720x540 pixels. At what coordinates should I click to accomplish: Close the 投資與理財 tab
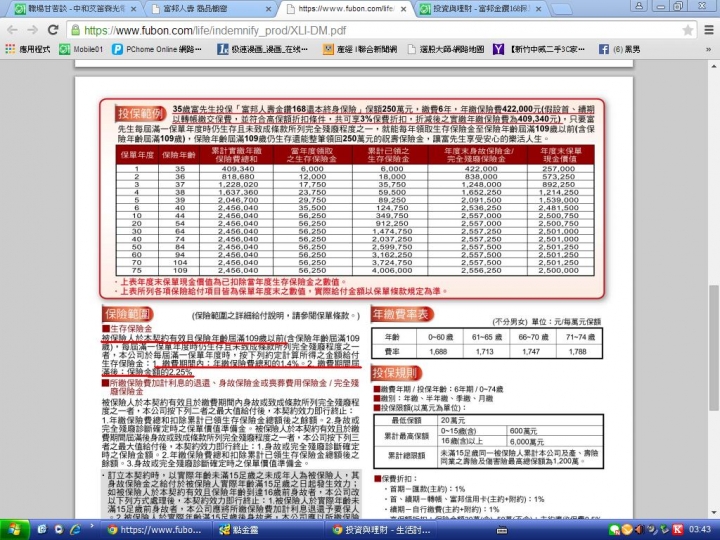point(539,9)
